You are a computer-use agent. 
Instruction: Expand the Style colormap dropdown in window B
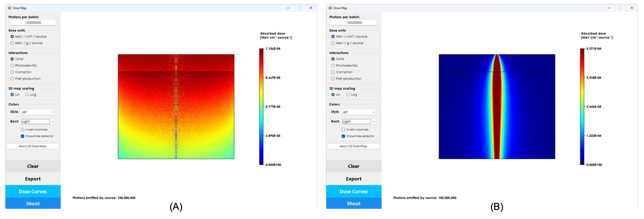359,112
